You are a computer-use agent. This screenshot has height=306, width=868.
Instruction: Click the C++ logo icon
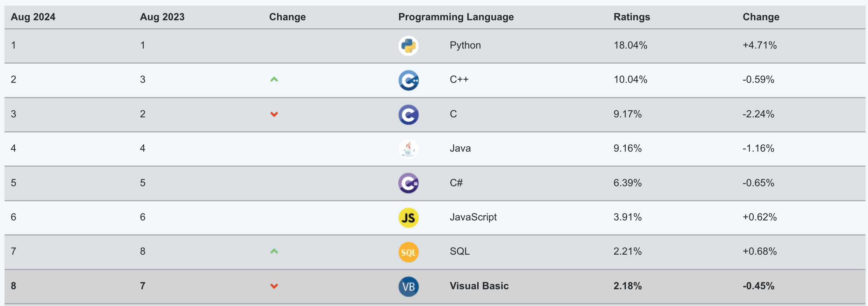[x=408, y=80]
